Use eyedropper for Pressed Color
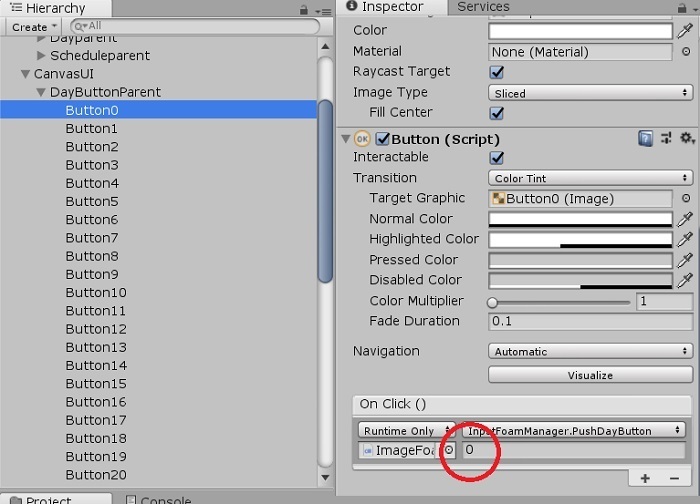Image resolution: width=700 pixels, height=504 pixels. click(685, 260)
